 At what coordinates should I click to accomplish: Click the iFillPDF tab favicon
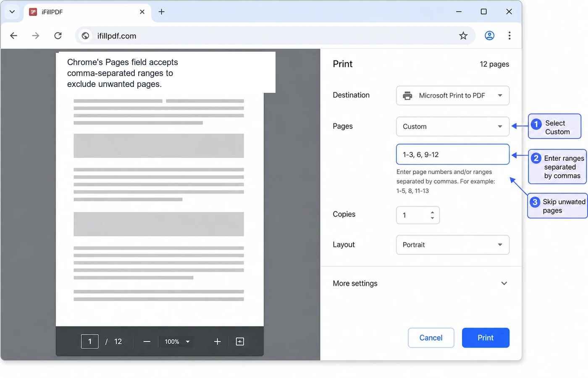[x=33, y=12]
